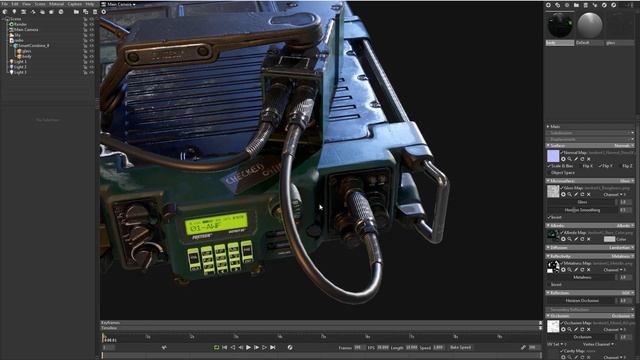Viewport: 640px width, 360px height.
Task: Toggle Flip Y checkbox
Action: [x=600, y=166]
